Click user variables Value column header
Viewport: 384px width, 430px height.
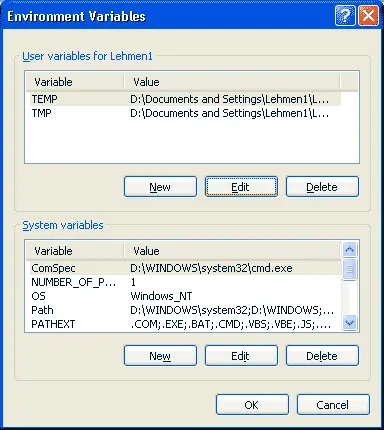click(232, 82)
